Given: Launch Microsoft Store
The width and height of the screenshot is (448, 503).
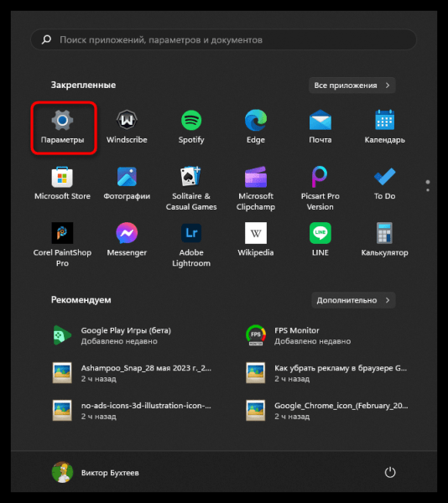Looking at the screenshot, I should [63, 184].
